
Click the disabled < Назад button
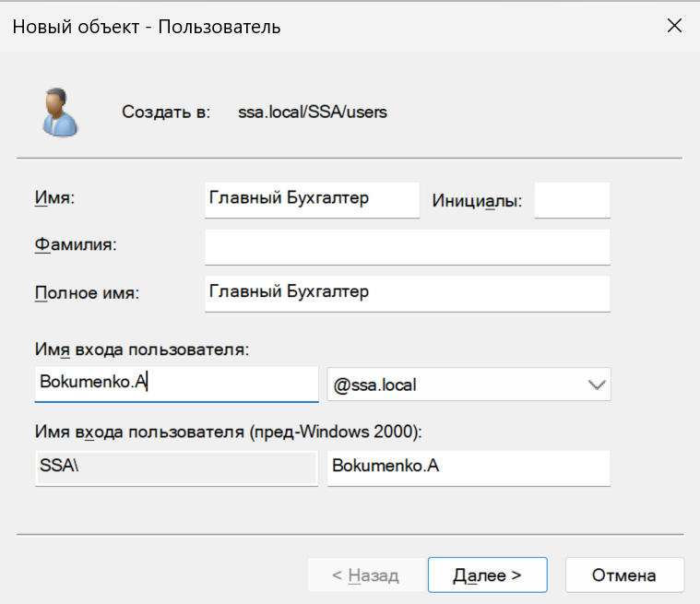coord(365,574)
